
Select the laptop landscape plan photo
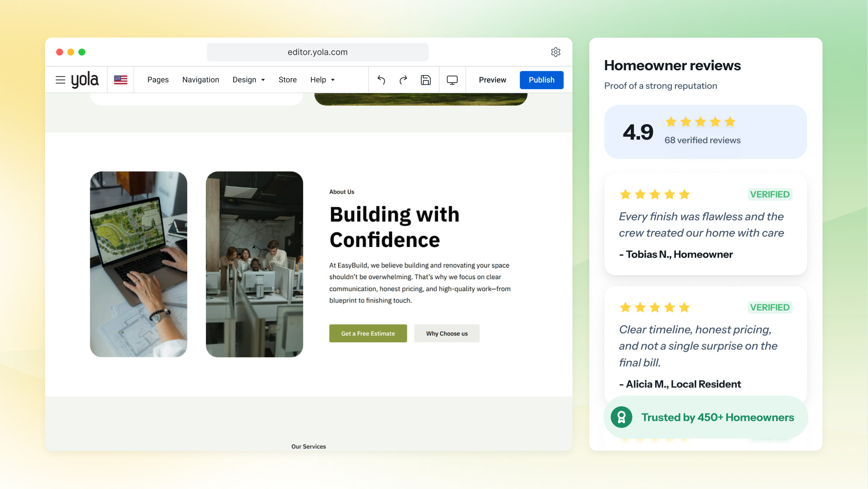click(x=138, y=264)
